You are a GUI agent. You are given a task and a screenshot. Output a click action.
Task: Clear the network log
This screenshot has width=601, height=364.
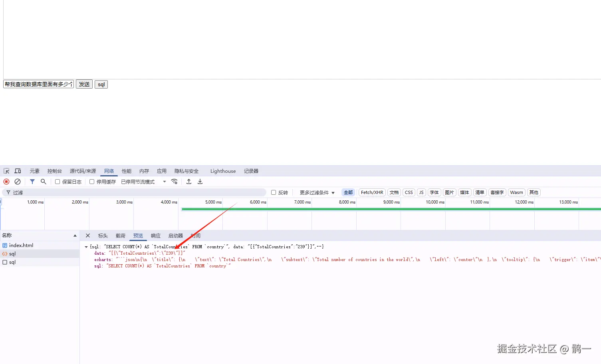(18, 182)
